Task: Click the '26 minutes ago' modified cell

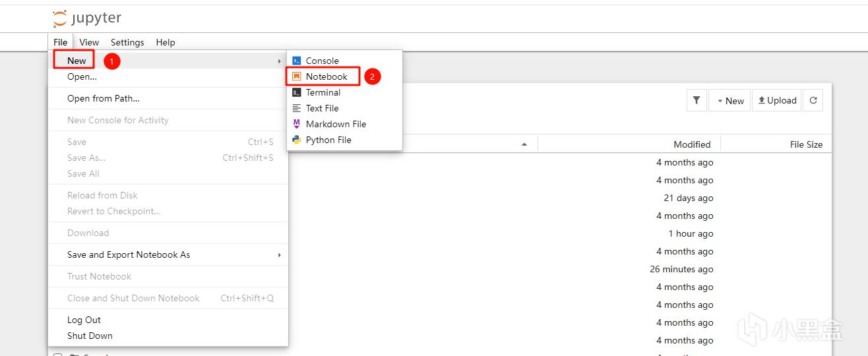Action: (681, 269)
